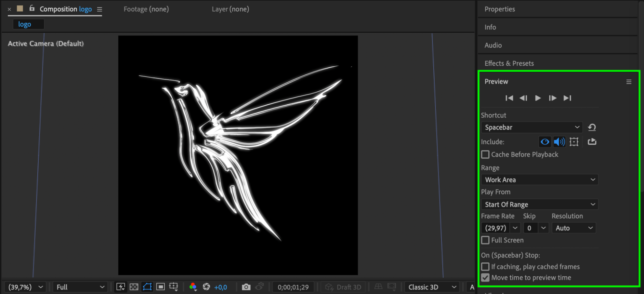Toggle include audio speaker icon

[x=559, y=142]
